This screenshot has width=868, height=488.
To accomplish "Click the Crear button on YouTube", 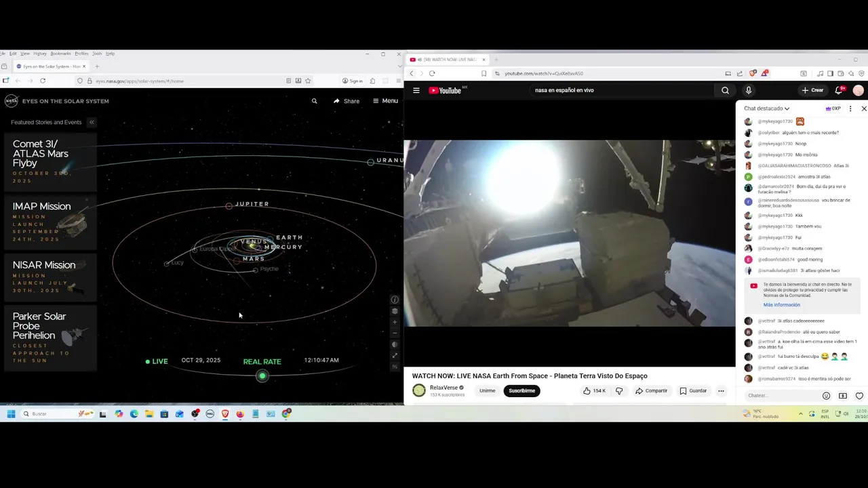I will click(x=812, y=90).
